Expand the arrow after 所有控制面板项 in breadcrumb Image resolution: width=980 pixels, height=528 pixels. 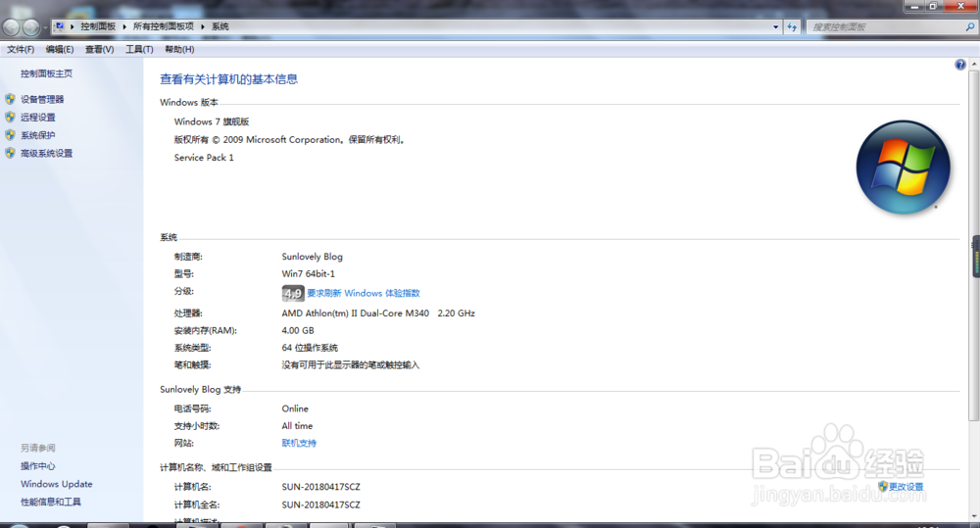(x=203, y=26)
